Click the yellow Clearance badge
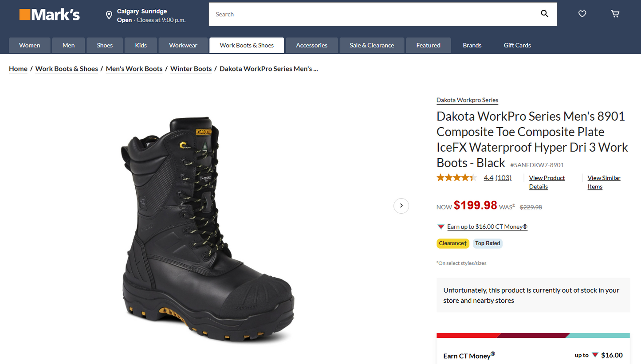This screenshot has width=641, height=364. click(x=452, y=243)
